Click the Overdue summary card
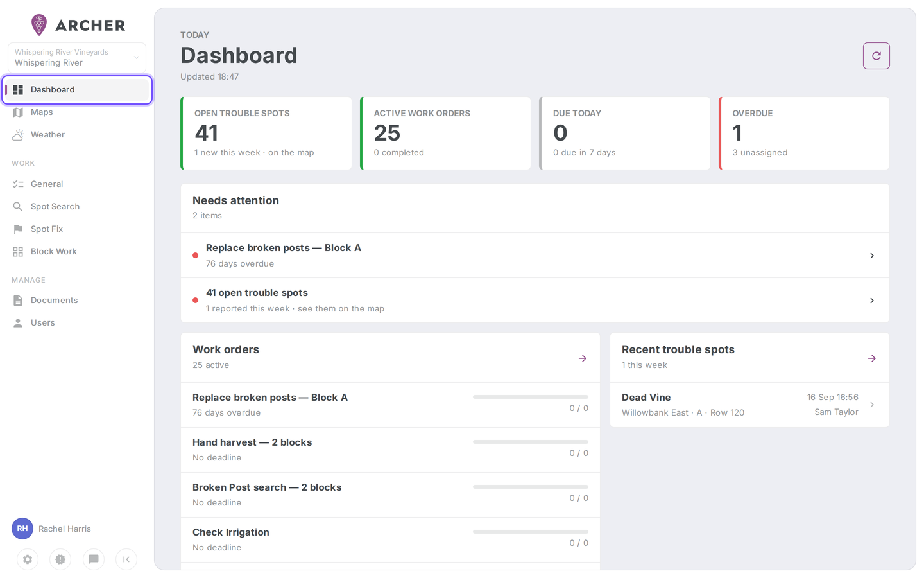 [804, 134]
